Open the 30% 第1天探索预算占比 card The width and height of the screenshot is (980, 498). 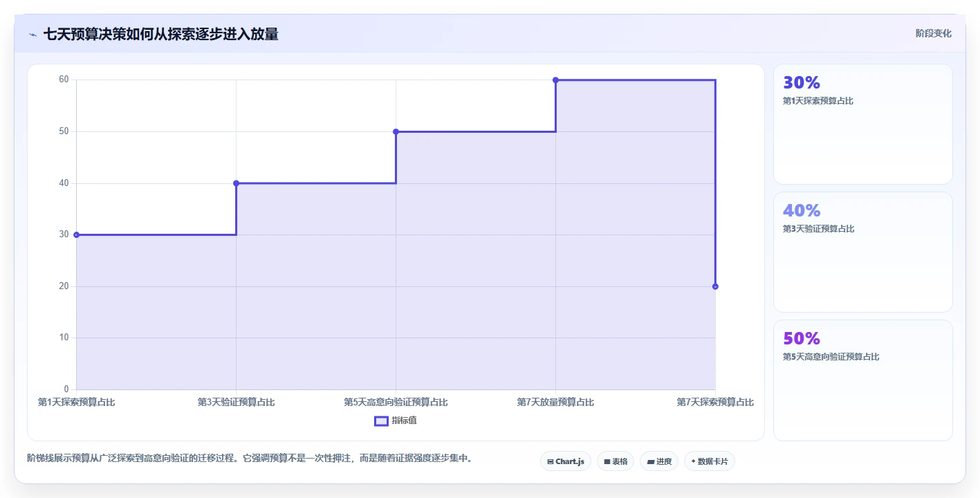point(863,124)
